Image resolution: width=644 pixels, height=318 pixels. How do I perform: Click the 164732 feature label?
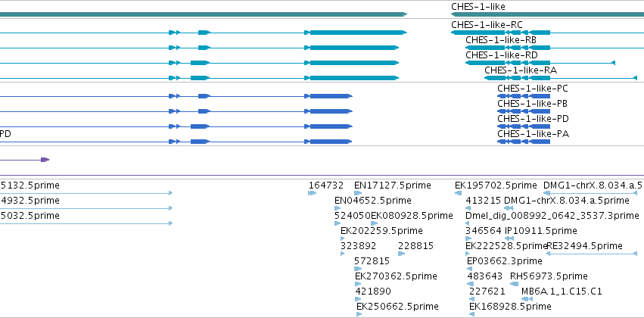pos(326,185)
